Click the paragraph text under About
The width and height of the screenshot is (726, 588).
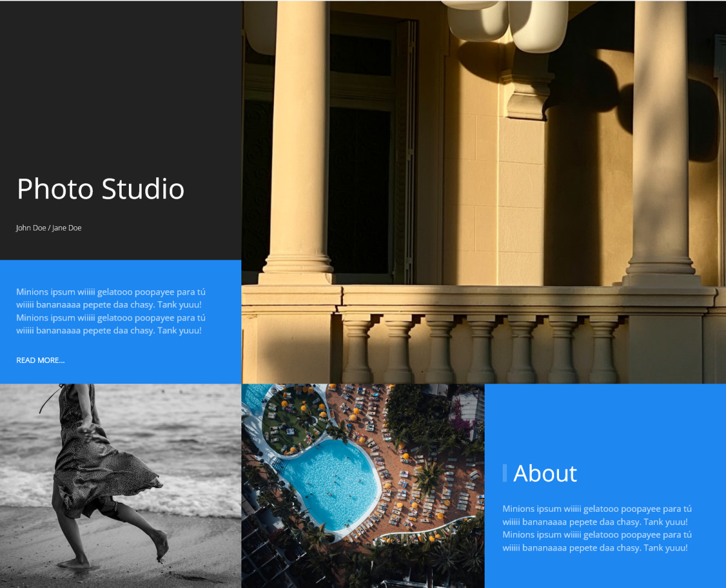pos(597,528)
